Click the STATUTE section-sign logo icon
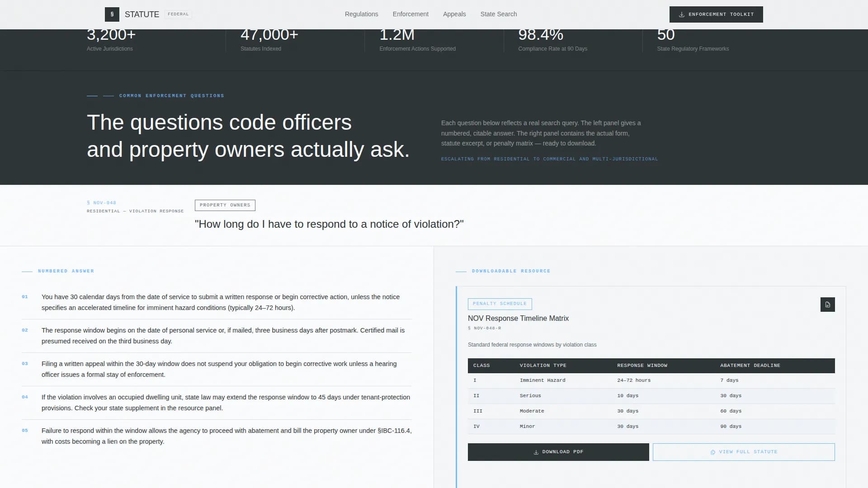Viewport: 868px width, 488px height. pyautogui.click(x=112, y=14)
